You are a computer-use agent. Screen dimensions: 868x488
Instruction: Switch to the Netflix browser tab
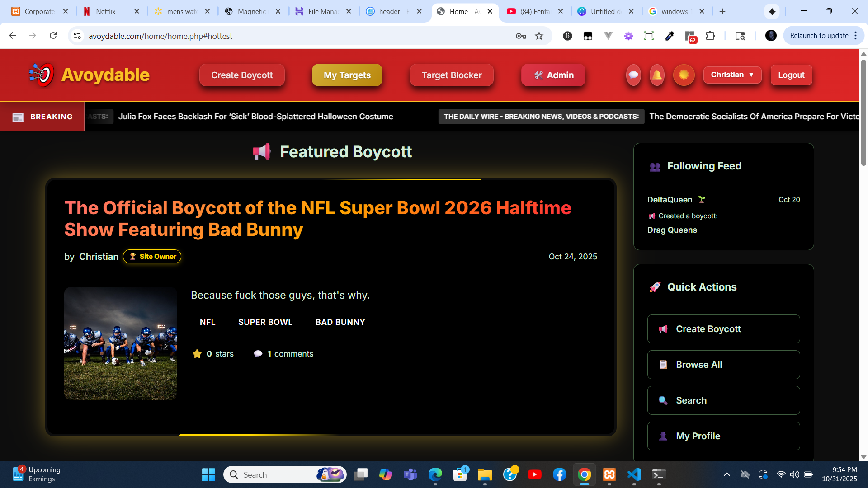click(x=106, y=12)
